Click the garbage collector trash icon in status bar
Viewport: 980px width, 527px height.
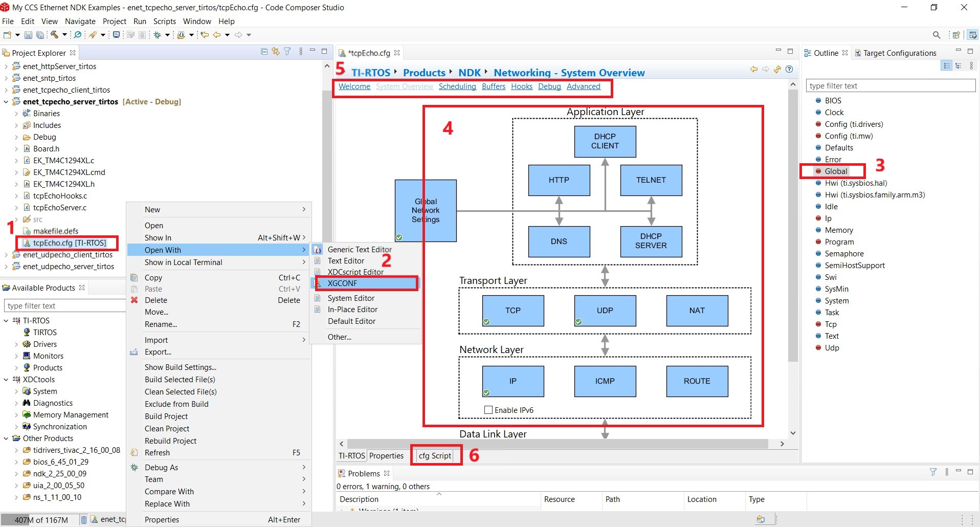click(84, 520)
